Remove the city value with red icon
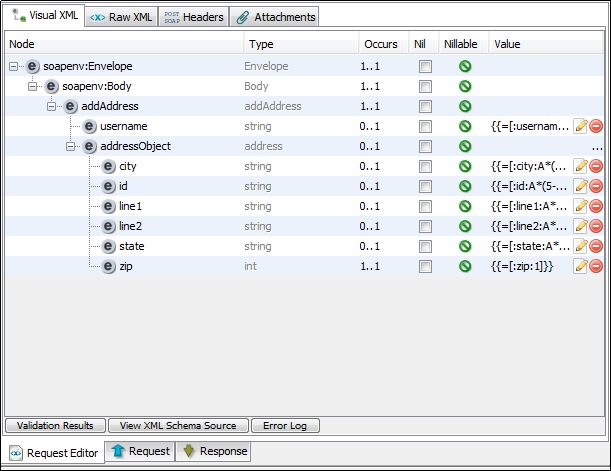Viewport: 611px width, 471px height. tap(596, 166)
